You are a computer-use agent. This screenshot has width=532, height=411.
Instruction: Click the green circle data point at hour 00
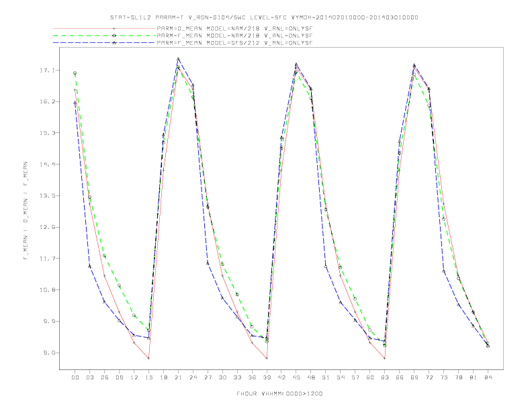75,73
